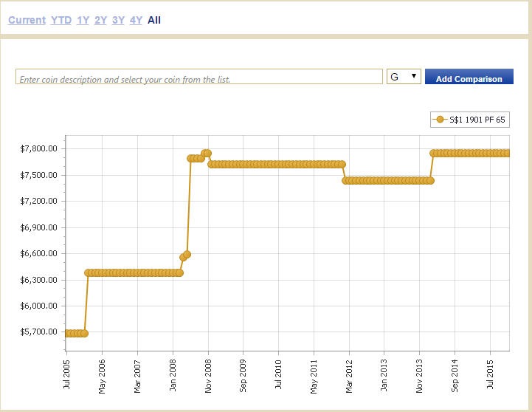Show the 1Y price history
This screenshot has height=412, width=532.
pyautogui.click(x=83, y=20)
